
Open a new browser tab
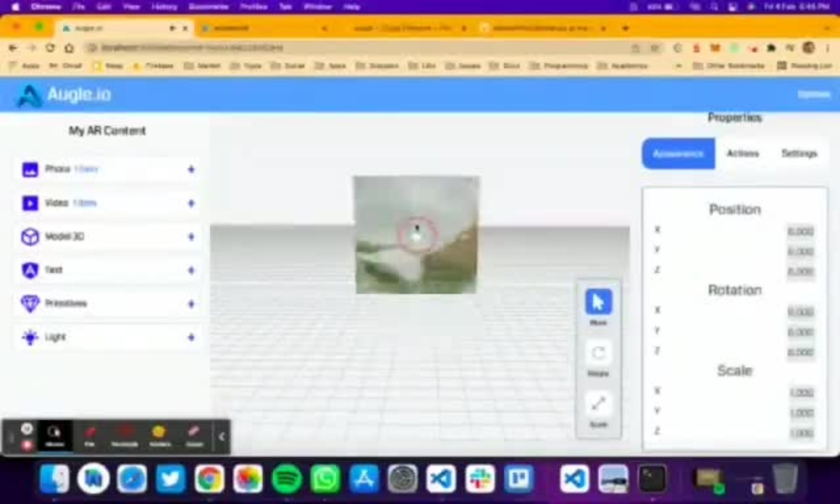(x=625, y=29)
